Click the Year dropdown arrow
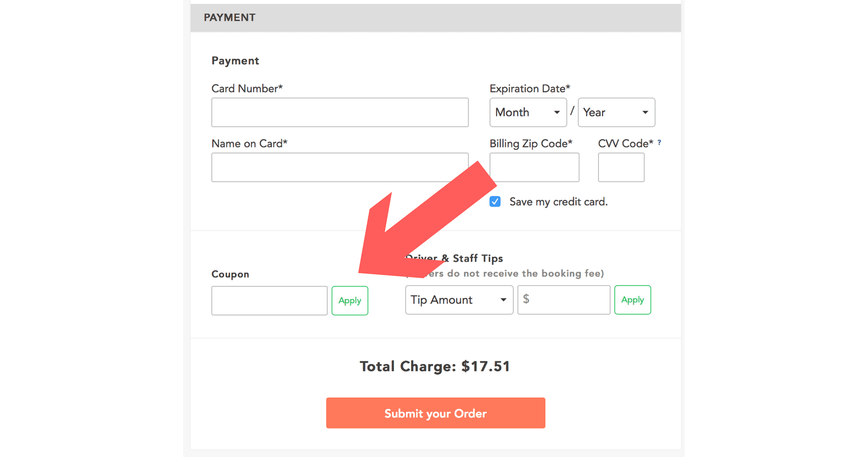Viewport: 868px width, 457px height. pos(645,113)
